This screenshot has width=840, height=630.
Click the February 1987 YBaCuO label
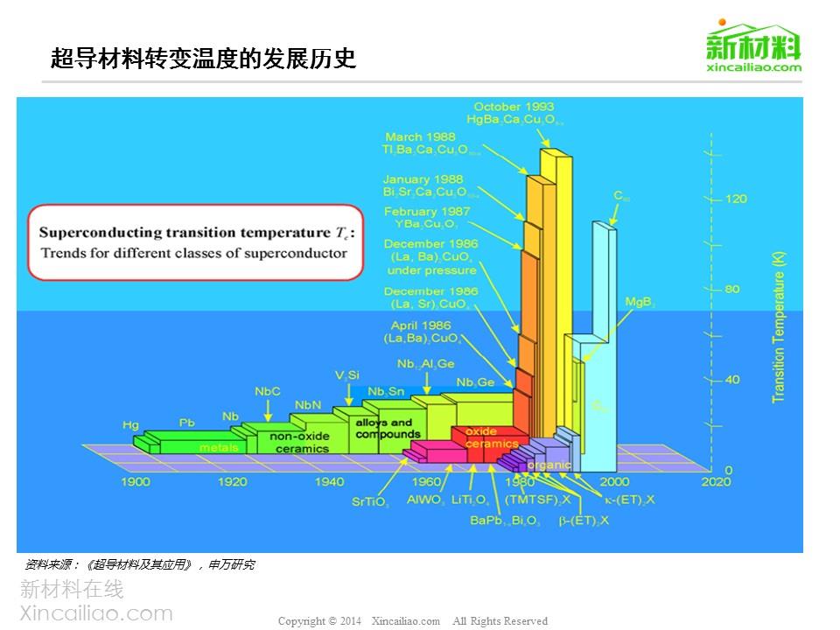423,217
